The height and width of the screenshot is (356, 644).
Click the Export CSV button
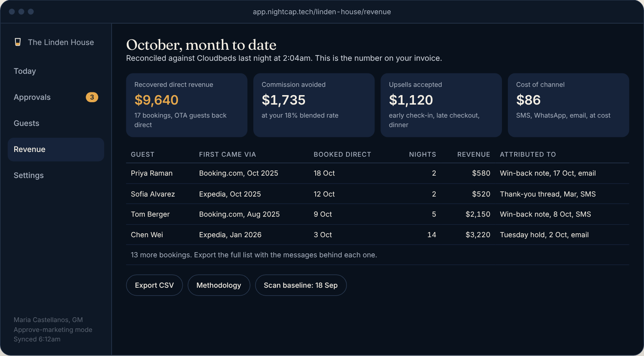(x=154, y=285)
